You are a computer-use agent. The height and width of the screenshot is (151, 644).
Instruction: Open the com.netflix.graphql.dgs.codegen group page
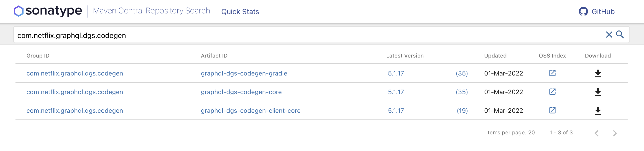75,73
